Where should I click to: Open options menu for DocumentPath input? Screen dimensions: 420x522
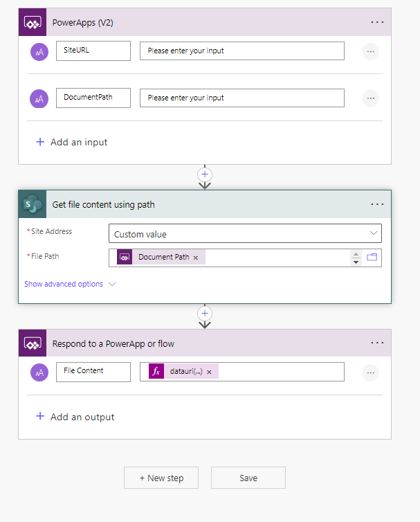[x=370, y=98]
